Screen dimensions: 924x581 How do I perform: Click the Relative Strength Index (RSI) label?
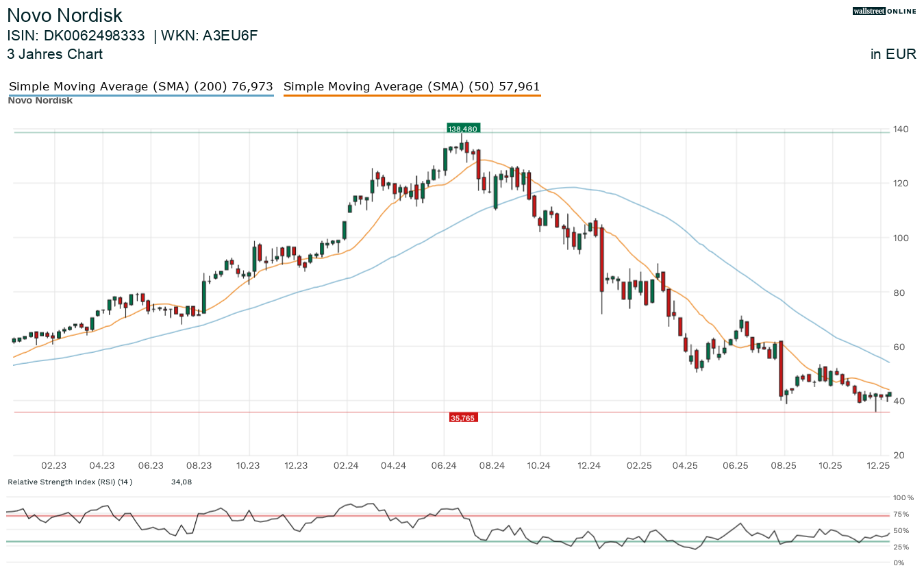pos(70,482)
